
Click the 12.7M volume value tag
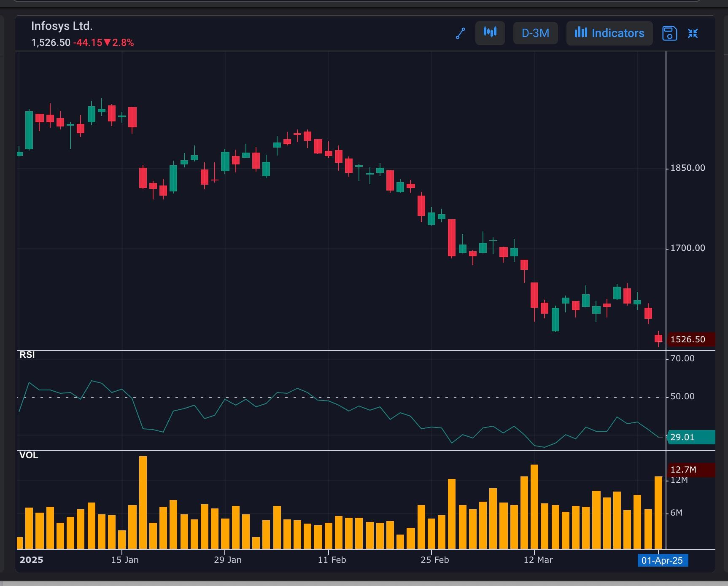point(691,470)
